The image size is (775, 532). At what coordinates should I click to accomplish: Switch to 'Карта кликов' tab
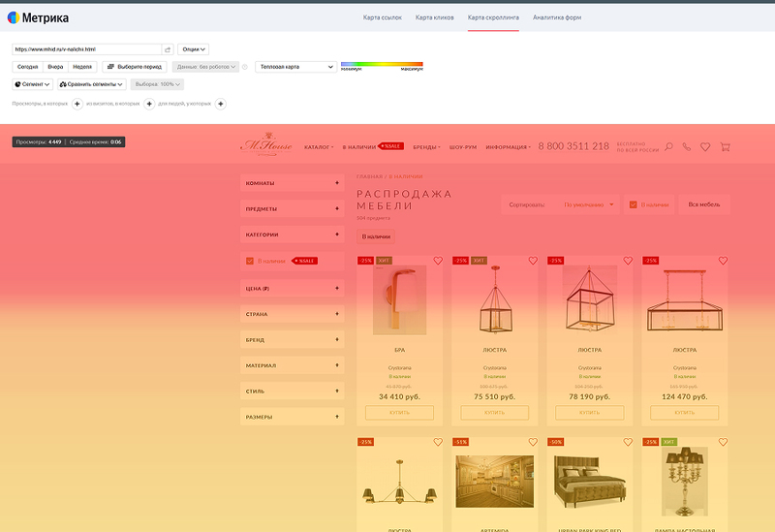[x=435, y=17]
